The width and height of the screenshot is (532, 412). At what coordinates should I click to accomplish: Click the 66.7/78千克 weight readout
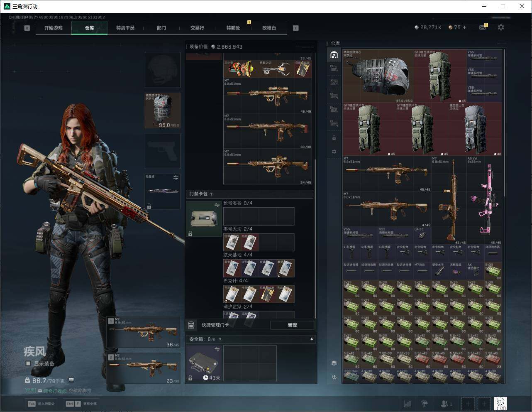tap(45, 380)
